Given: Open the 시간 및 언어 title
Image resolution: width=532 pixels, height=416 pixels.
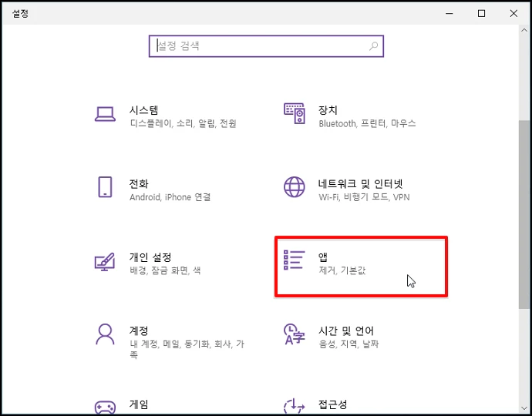Looking at the screenshot, I should coord(346,330).
